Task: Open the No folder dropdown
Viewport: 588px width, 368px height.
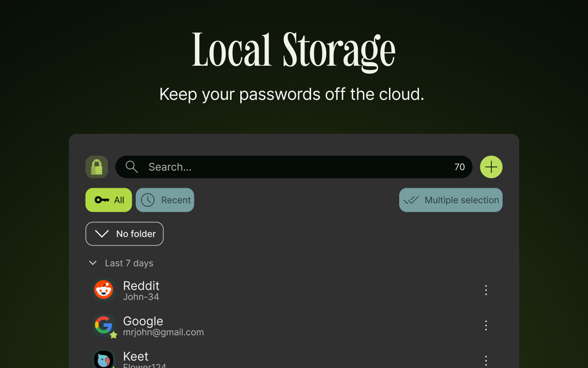Action: click(x=124, y=234)
